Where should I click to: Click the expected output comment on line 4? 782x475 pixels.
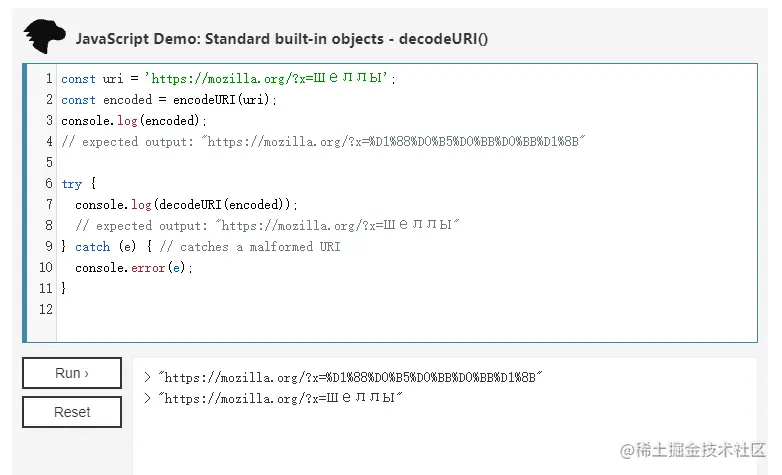tap(322, 141)
